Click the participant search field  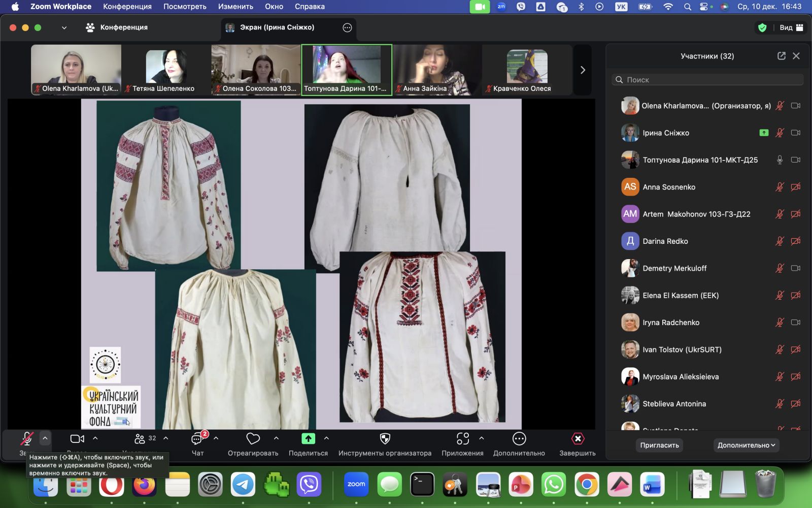point(707,80)
